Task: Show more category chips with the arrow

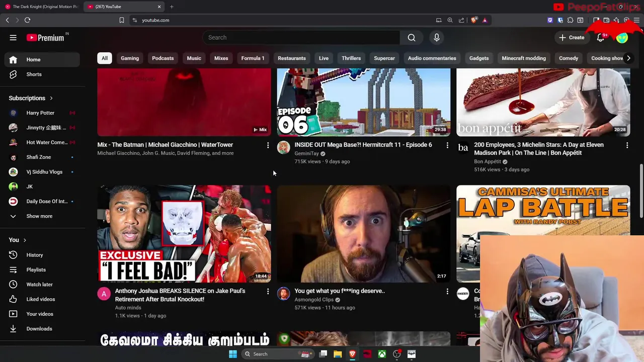Action: click(628, 58)
